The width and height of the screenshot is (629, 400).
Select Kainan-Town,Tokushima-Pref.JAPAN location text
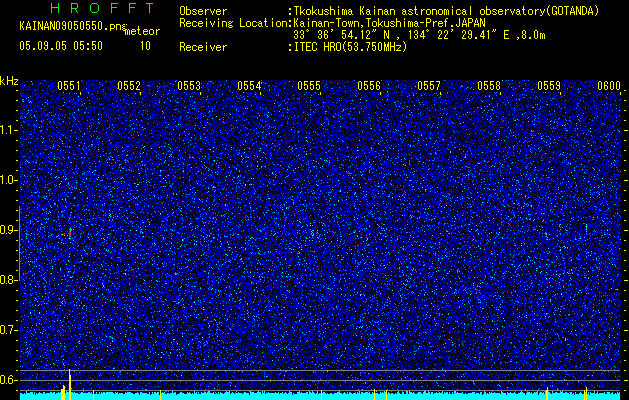tap(389, 23)
